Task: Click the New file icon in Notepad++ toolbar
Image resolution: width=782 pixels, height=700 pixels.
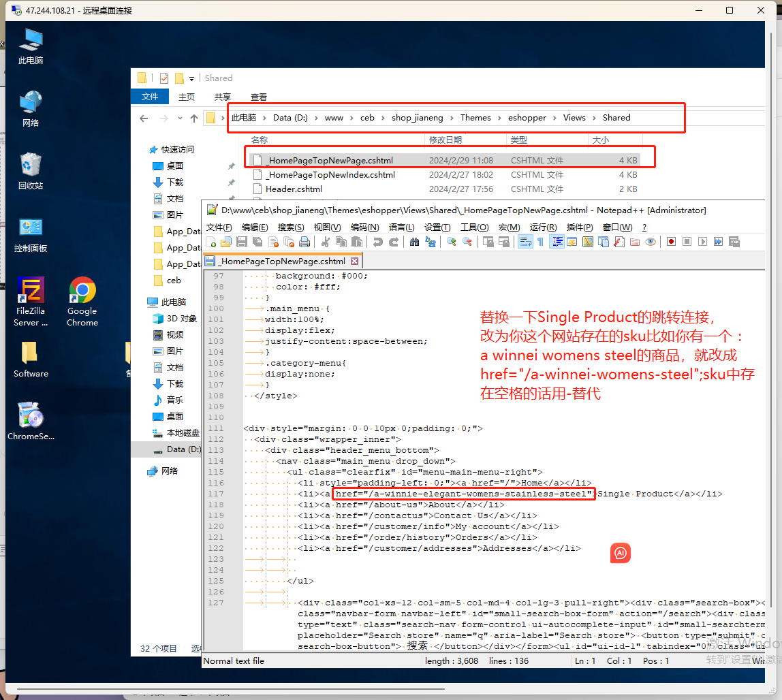Action: point(211,242)
